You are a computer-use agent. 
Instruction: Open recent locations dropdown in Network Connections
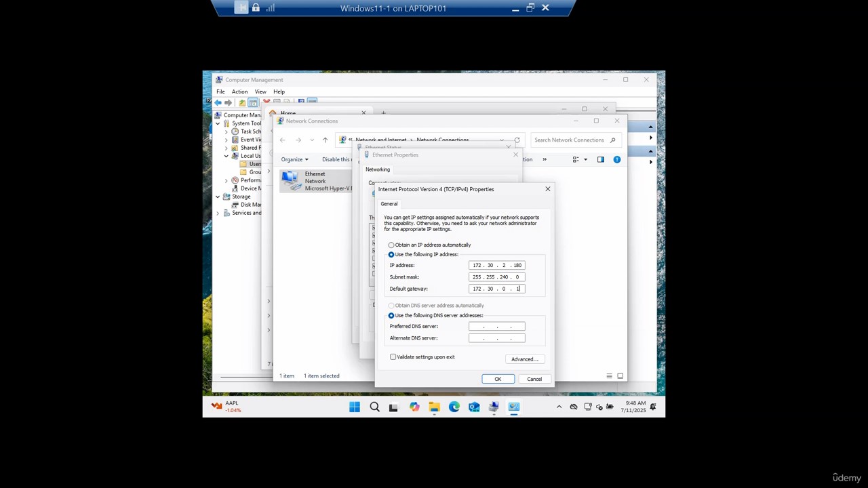pyautogui.click(x=311, y=140)
